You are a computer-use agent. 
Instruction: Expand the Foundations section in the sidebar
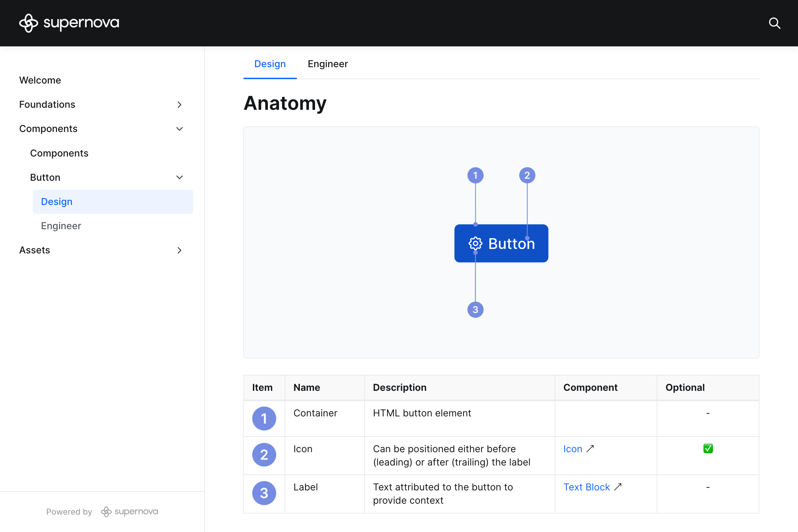(180, 105)
